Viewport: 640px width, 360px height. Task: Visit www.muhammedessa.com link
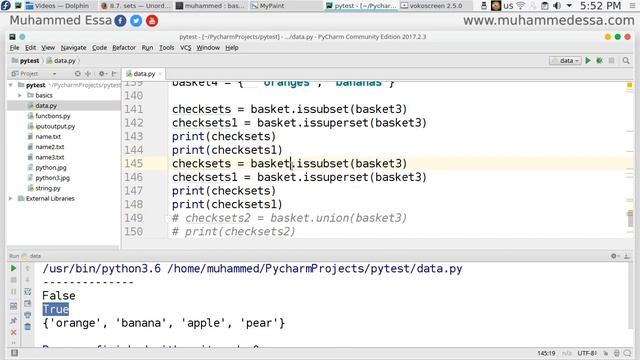tap(549, 20)
